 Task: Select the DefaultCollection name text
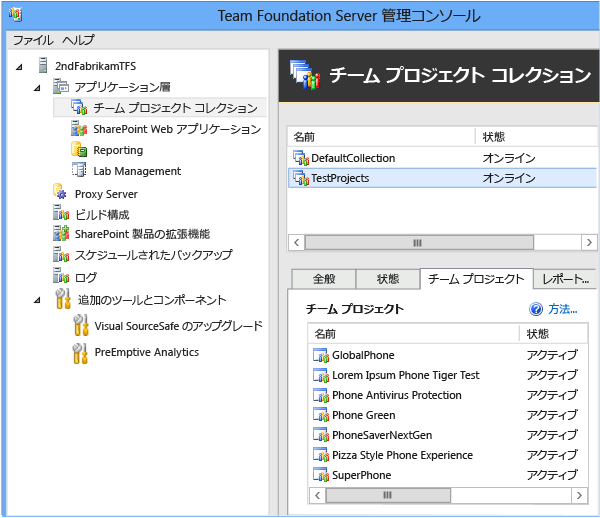tap(353, 158)
